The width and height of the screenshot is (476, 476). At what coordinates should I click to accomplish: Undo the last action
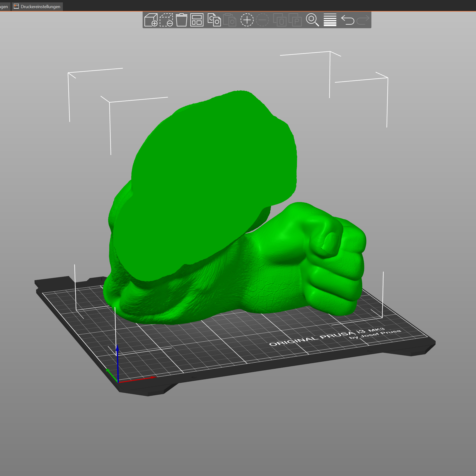(x=348, y=20)
